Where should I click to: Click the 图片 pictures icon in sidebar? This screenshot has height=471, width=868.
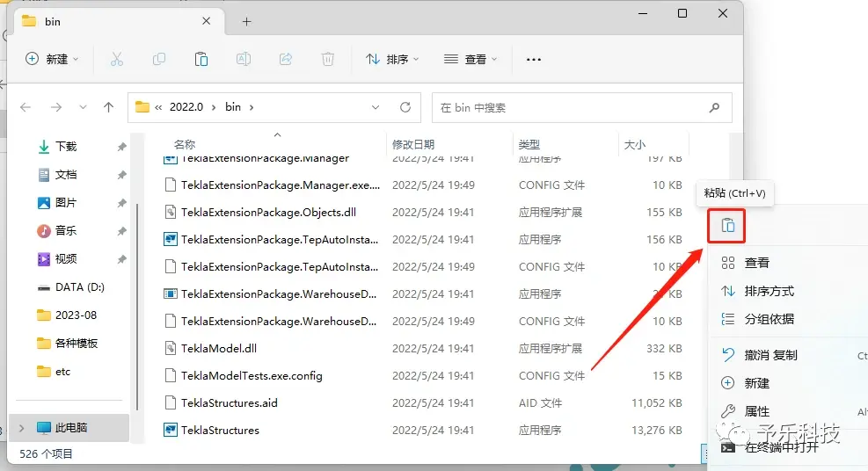(44, 203)
